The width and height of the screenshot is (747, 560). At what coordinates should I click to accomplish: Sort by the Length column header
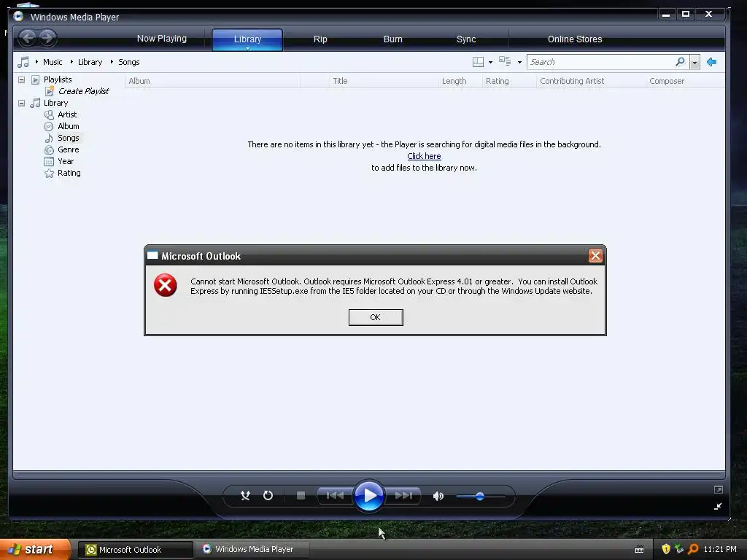pos(460,81)
